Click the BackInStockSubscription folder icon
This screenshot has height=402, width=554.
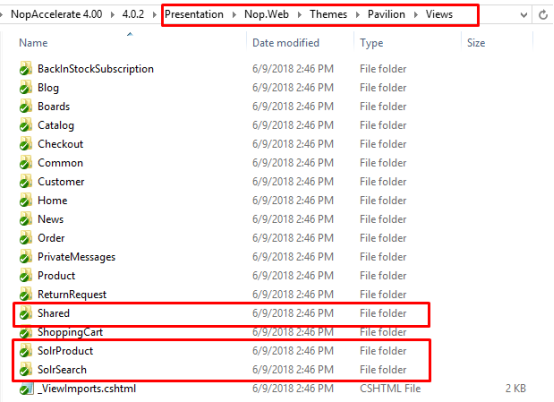click(25, 69)
